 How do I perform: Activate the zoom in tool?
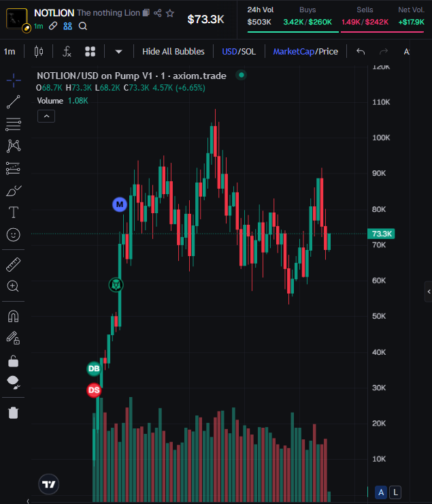point(13,286)
